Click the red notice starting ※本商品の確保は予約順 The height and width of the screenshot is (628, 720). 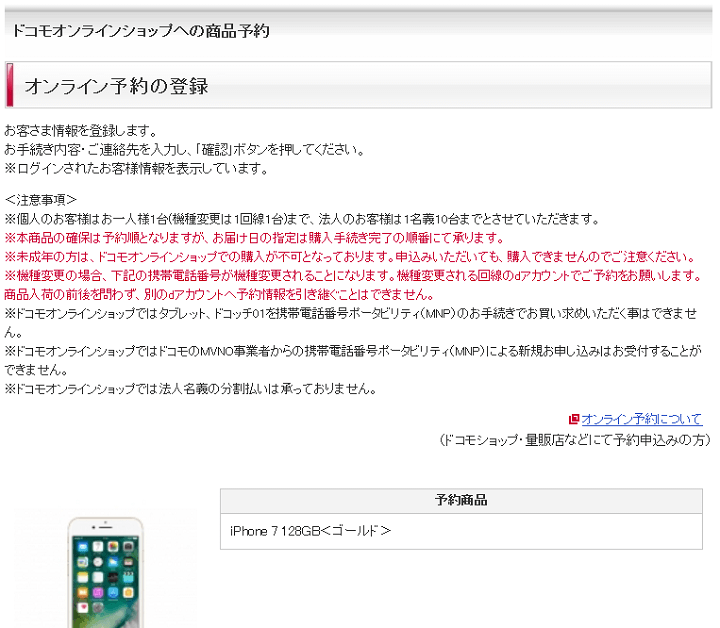(x=255, y=238)
